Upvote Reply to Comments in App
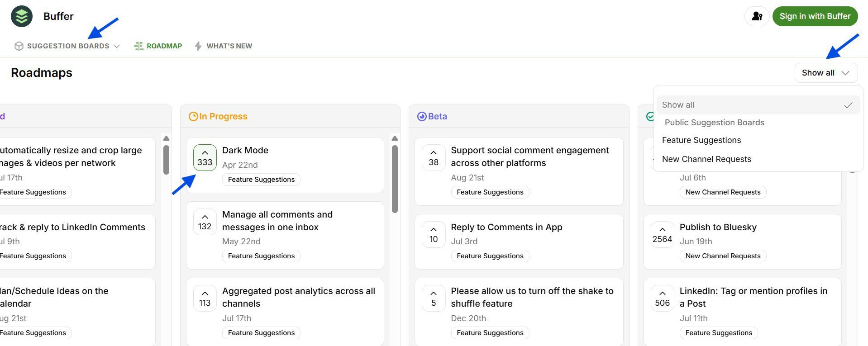The width and height of the screenshot is (868, 346). coord(433,234)
